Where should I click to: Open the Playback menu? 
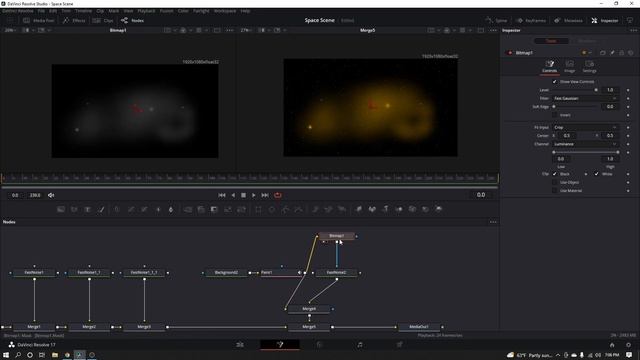[x=146, y=11]
